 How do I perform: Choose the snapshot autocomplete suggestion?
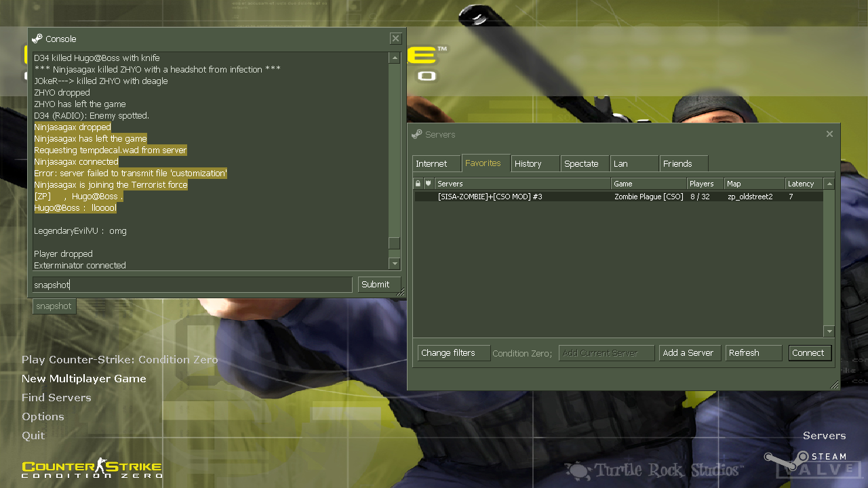coord(54,306)
